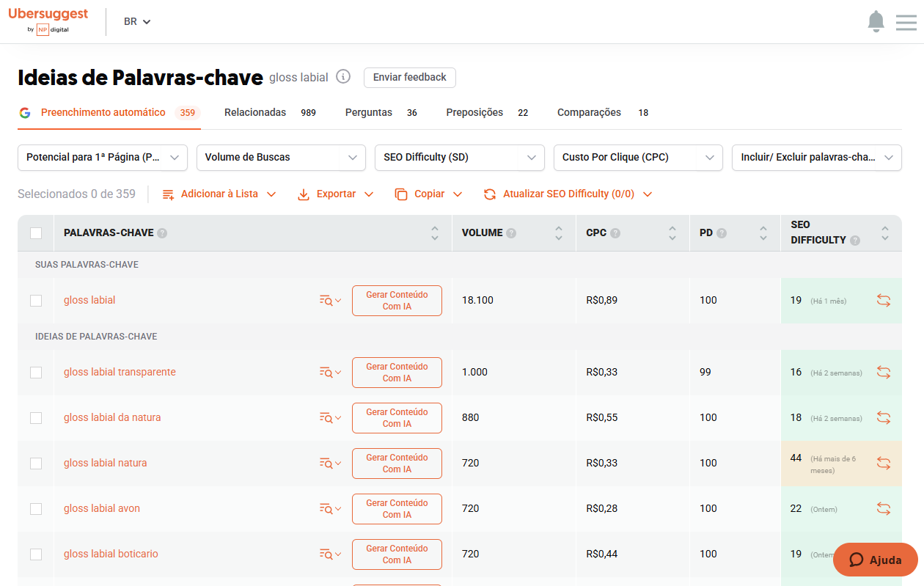Check the box for gloss labial natura
924x586 pixels.
(36, 464)
